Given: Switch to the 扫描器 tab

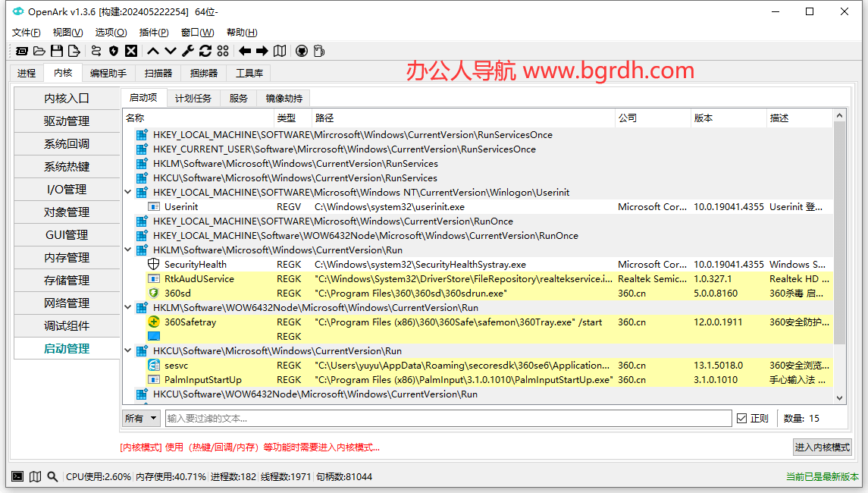Looking at the screenshot, I should pyautogui.click(x=158, y=73).
